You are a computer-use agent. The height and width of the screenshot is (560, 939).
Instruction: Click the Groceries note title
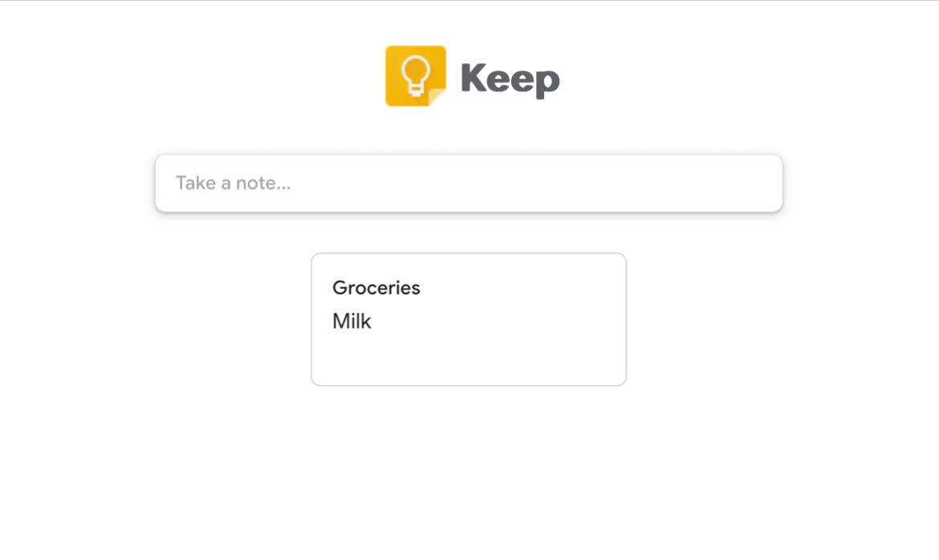[376, 288]
